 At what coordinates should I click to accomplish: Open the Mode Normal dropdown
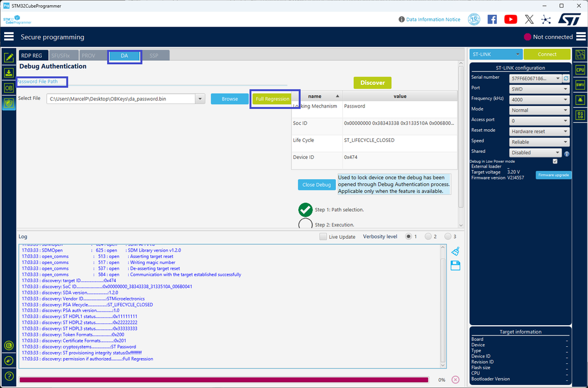539,110
